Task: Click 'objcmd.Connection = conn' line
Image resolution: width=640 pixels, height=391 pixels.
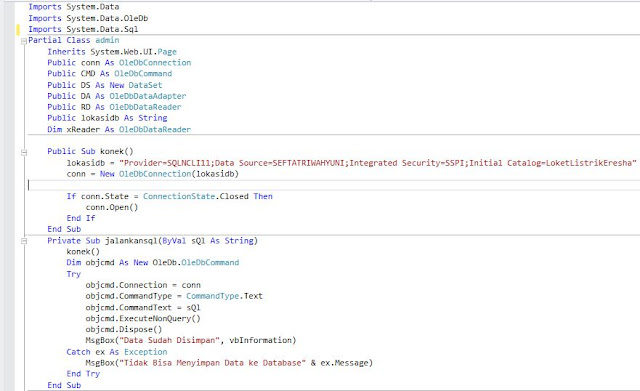Action: (143, 285)
